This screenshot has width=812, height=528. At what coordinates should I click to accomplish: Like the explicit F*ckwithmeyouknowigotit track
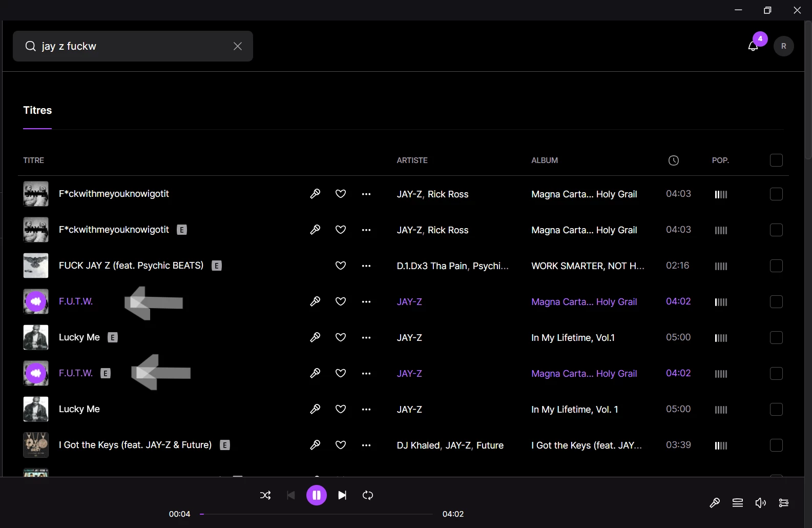coord(341,230)
